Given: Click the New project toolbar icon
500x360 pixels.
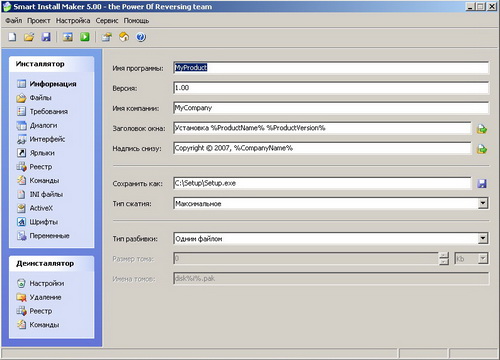Looking at the screenshot, I should 12,37.
